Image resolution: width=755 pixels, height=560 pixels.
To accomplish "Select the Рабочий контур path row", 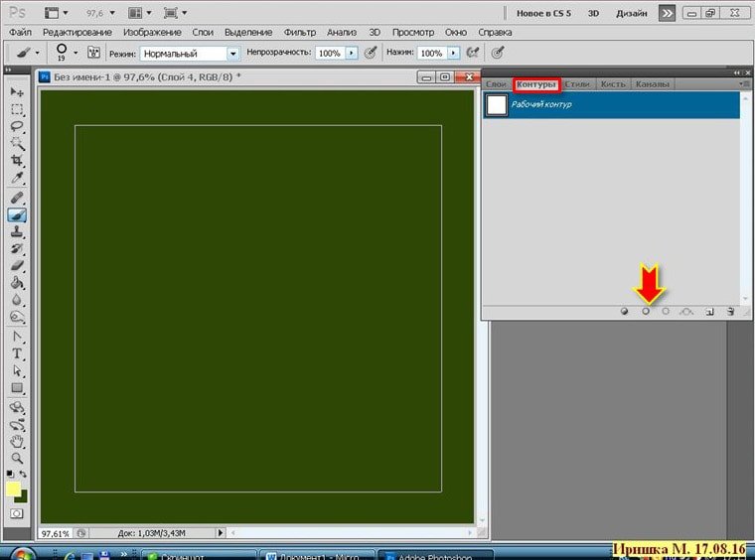I will (x=611, y=104).
